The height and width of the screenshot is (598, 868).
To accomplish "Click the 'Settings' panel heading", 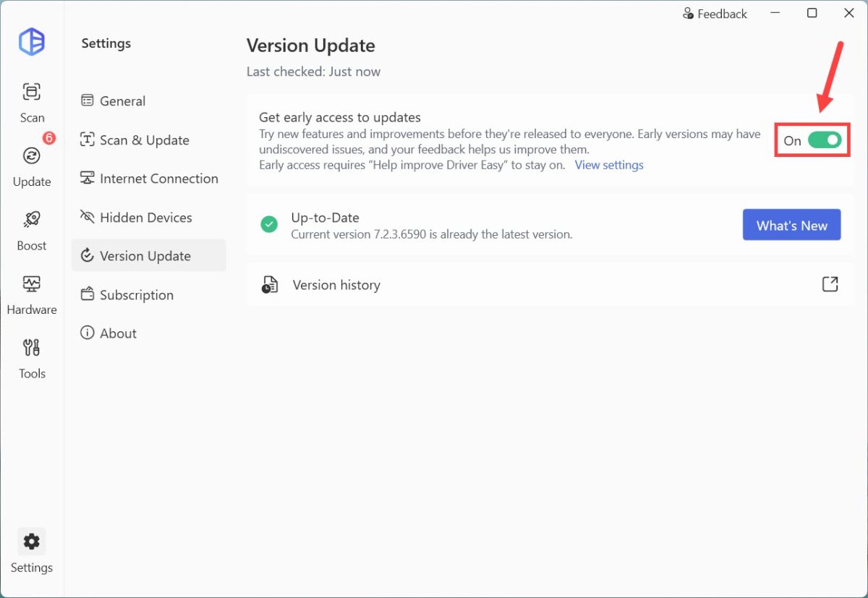I will (106, 43).
